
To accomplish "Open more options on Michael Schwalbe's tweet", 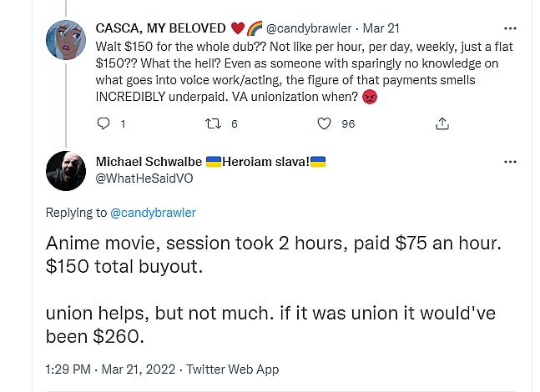I will click(510, 162).
